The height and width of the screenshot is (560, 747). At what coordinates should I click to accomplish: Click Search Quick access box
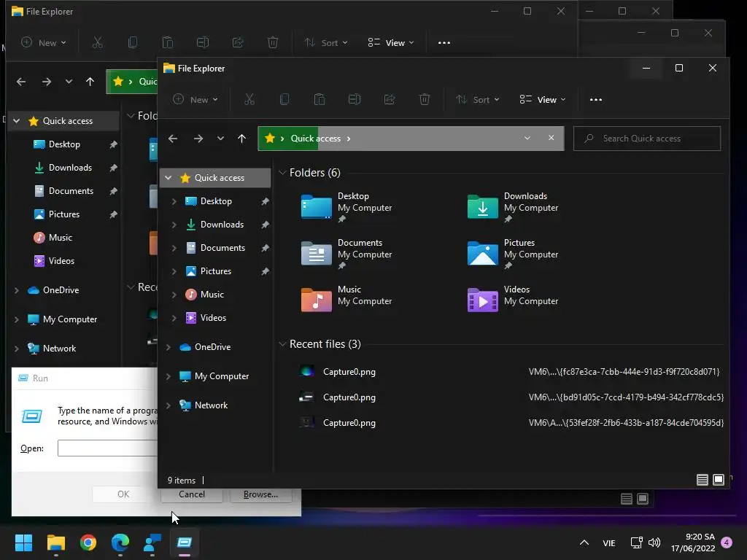pos(647,139)
